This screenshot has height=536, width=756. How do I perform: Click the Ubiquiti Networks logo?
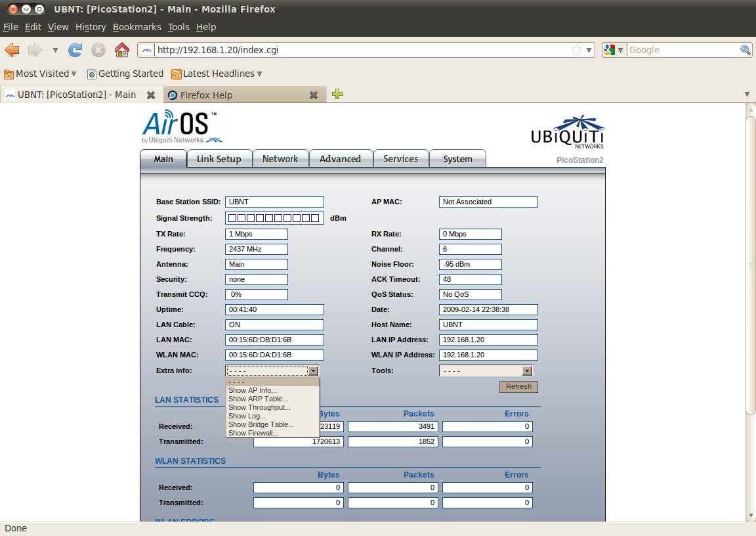[x=567, y=131]
